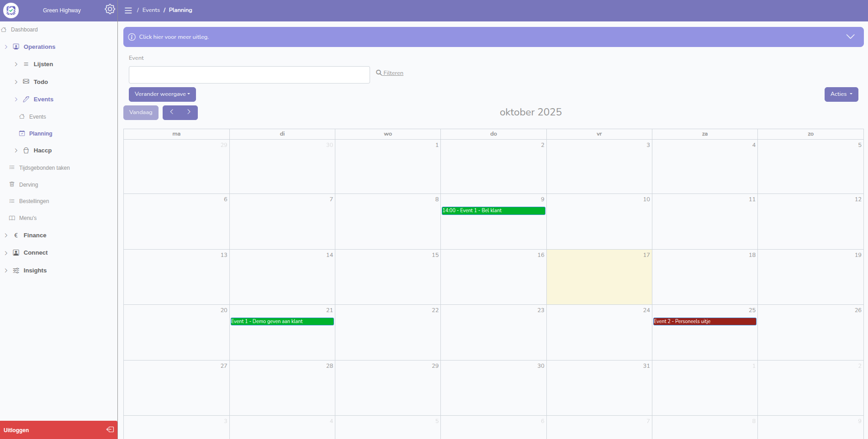Click the Event filter input field
The image size is (868, 439).
coord(249,75)
